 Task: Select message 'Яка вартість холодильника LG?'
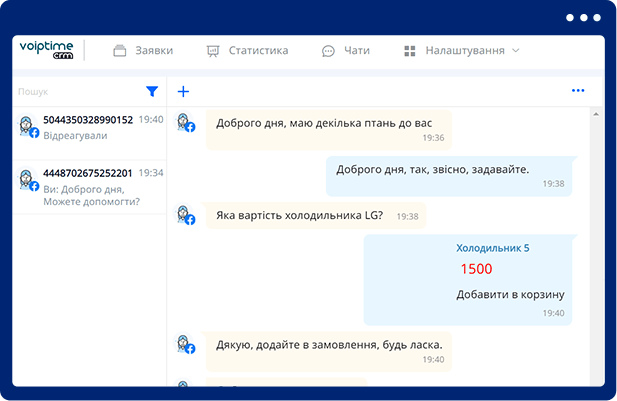316,215
